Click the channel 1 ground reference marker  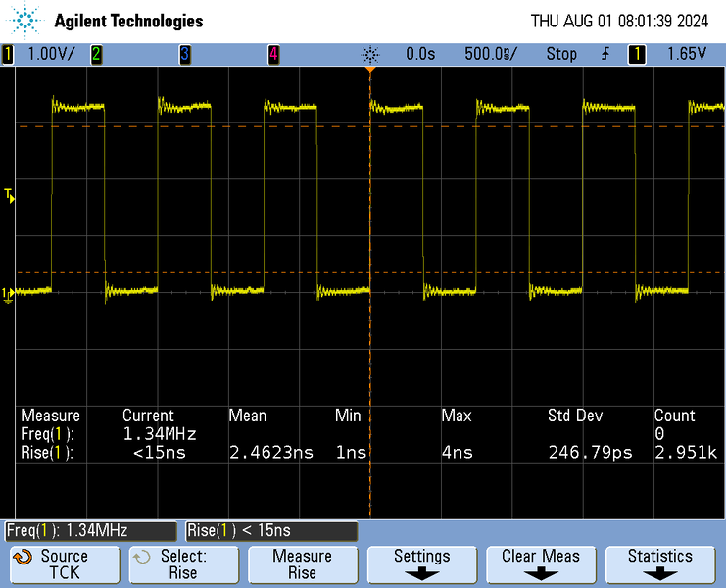click(x=8, y=293)
